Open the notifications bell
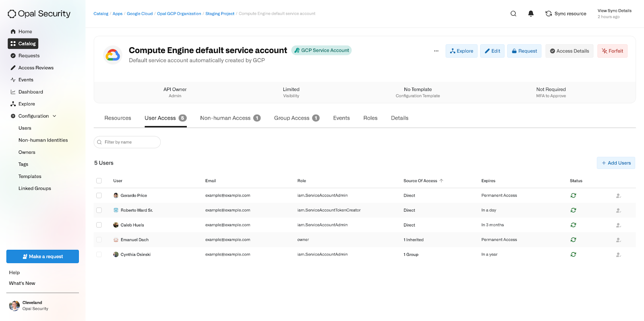Screen dimensions: 644x321 coord(531,14)
